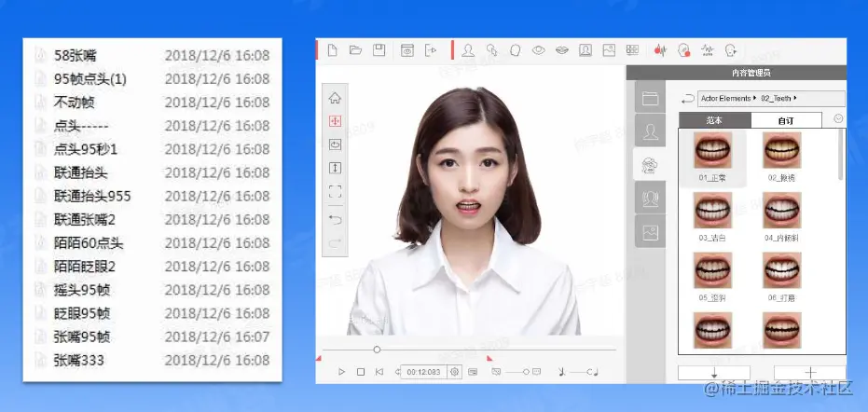Viewport: 868px width, 412px height.
Task: Click the home view tool in viewport
Action: [x=335, y=99]
